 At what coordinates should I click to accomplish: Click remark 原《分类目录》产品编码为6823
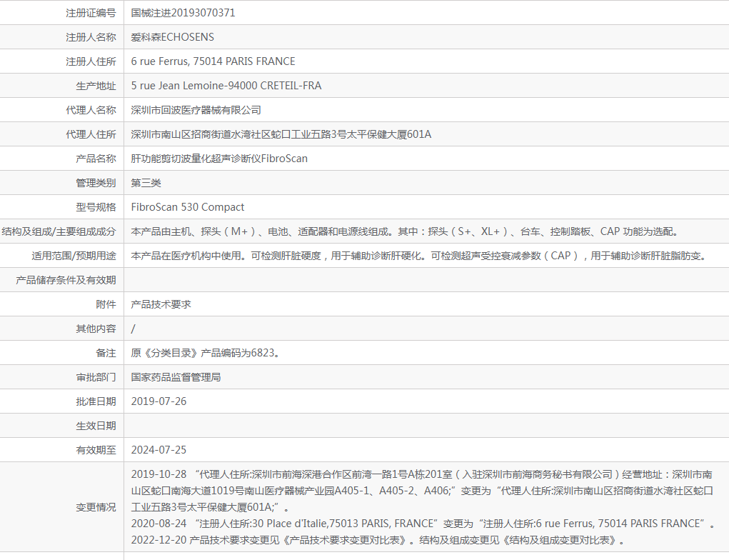click(x=206, y=353)
